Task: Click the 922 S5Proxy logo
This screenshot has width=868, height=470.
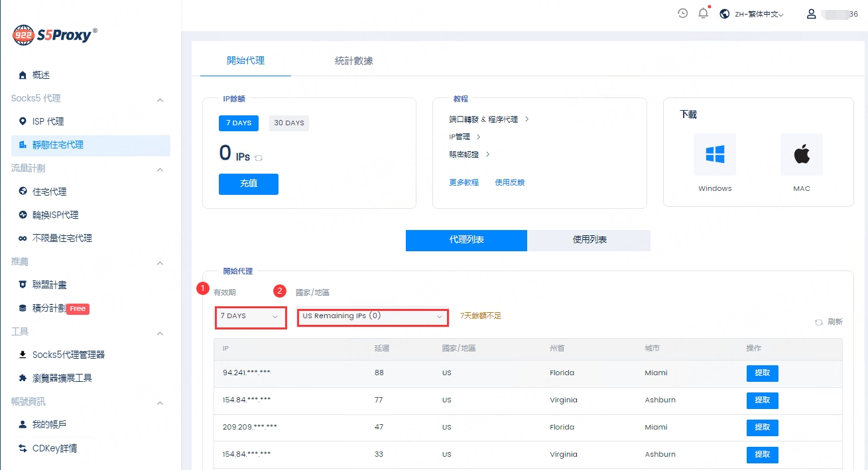Action: coord(55,34)
